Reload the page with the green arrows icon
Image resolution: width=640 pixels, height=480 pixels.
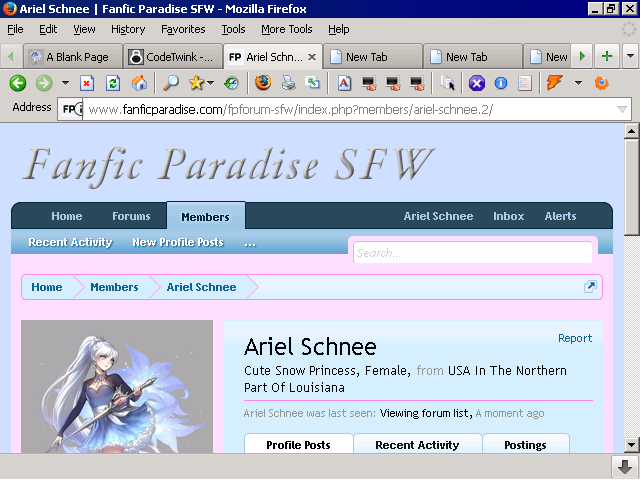[113, 83]
